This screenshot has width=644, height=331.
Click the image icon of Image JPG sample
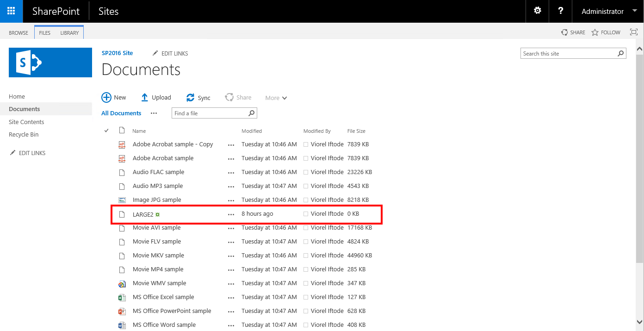tap(122, 200)
